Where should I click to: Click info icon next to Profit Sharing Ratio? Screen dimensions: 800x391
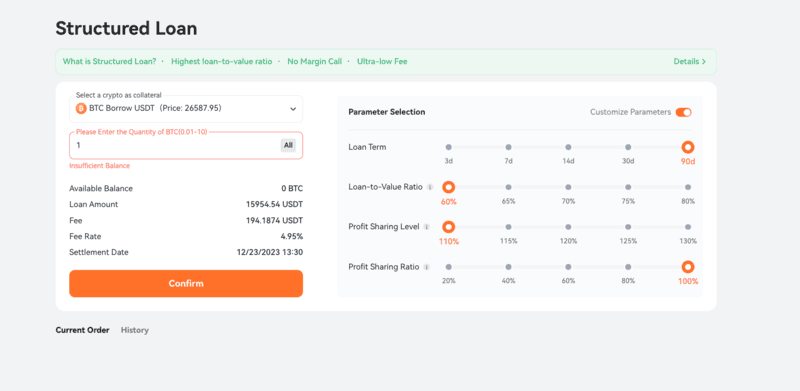click(x=427, y=267)
